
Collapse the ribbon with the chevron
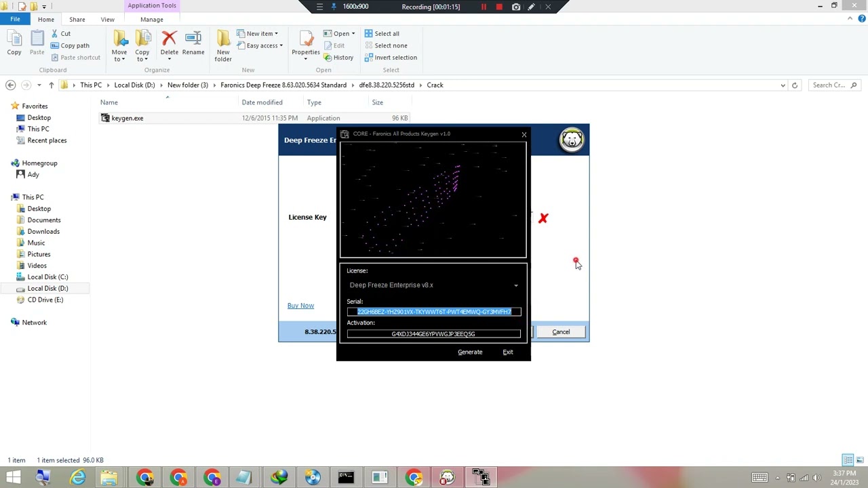pos(850,19)
